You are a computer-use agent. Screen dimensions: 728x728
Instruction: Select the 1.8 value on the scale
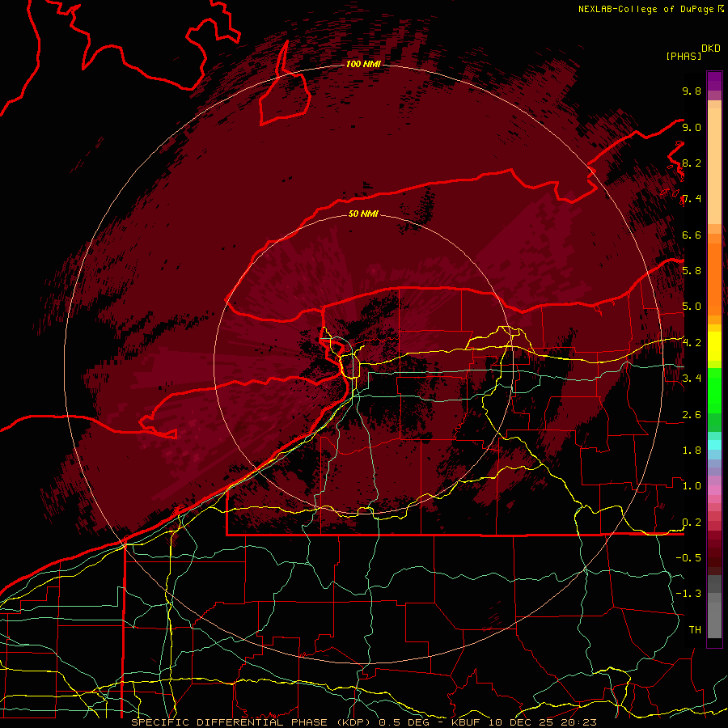tap(692, 451)
